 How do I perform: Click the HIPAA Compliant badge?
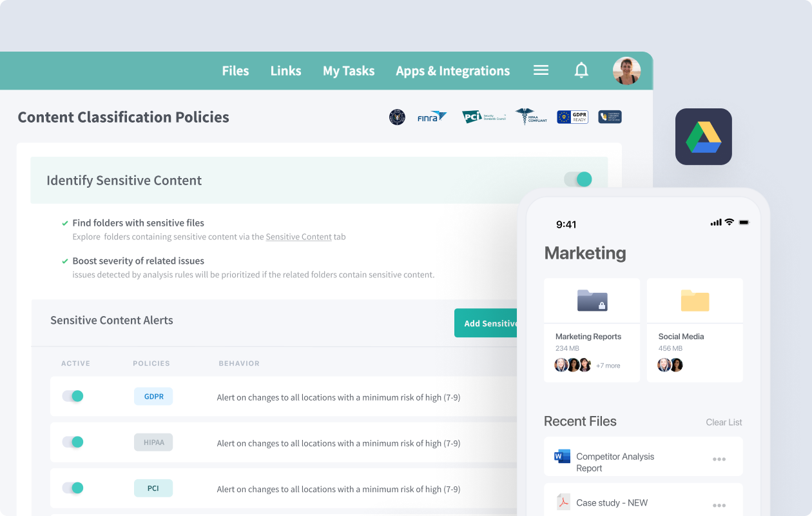click(531, 117)
